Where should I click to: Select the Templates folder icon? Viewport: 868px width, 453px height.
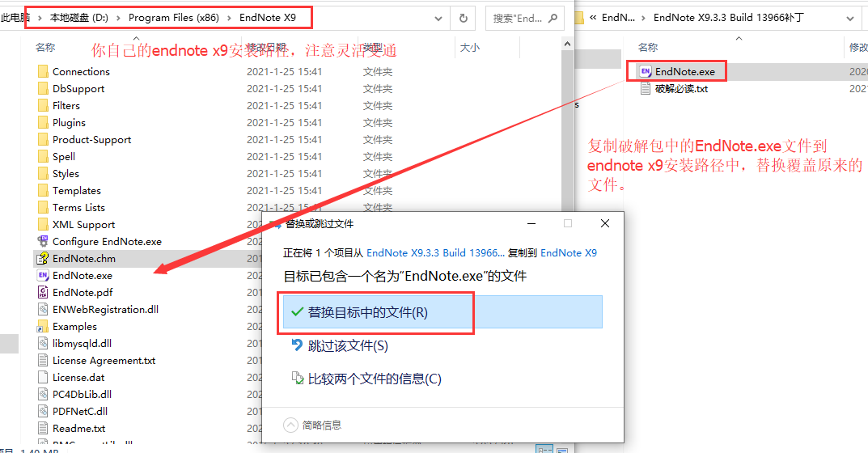point(43,191)
